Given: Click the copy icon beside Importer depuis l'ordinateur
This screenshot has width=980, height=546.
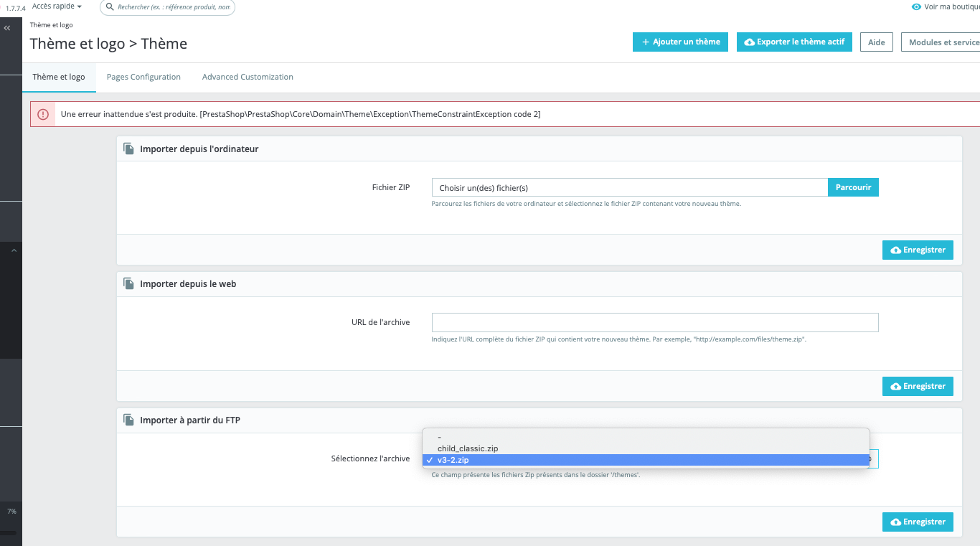Looking at the screenshot, I should tap(128, 149).
